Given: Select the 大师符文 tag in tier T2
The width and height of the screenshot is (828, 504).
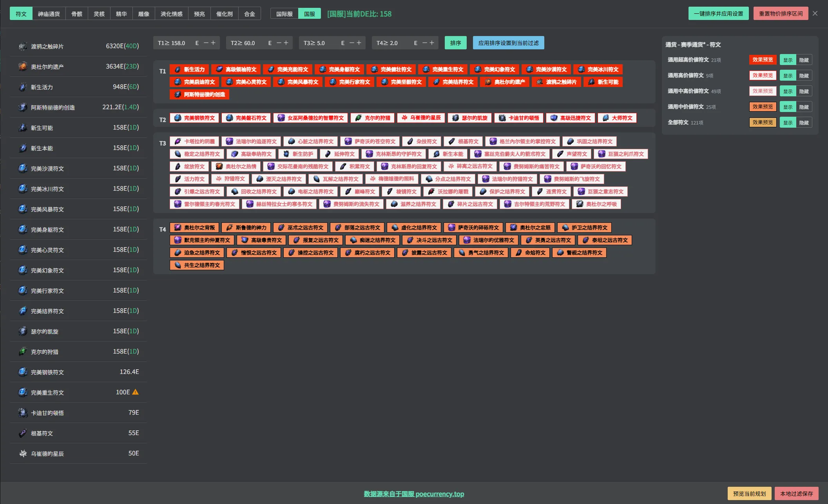Looking at the screenshot, I should [x=617, y=118].
